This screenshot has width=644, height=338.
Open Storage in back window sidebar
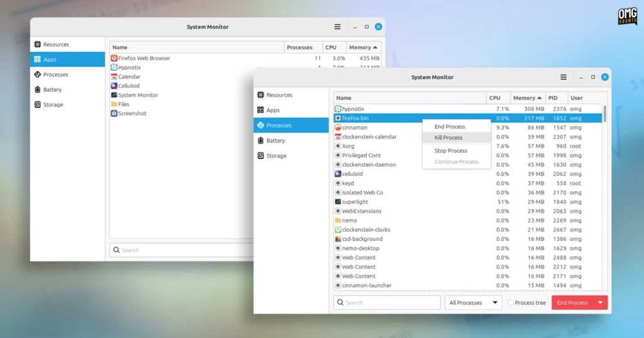pyautogui.click(x=68, y=104)
